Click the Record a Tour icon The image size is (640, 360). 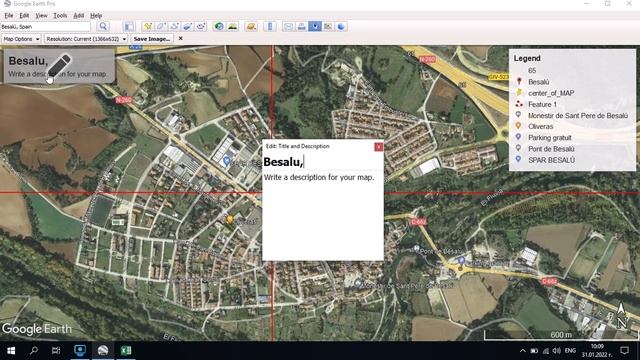(x=201, y=27)
